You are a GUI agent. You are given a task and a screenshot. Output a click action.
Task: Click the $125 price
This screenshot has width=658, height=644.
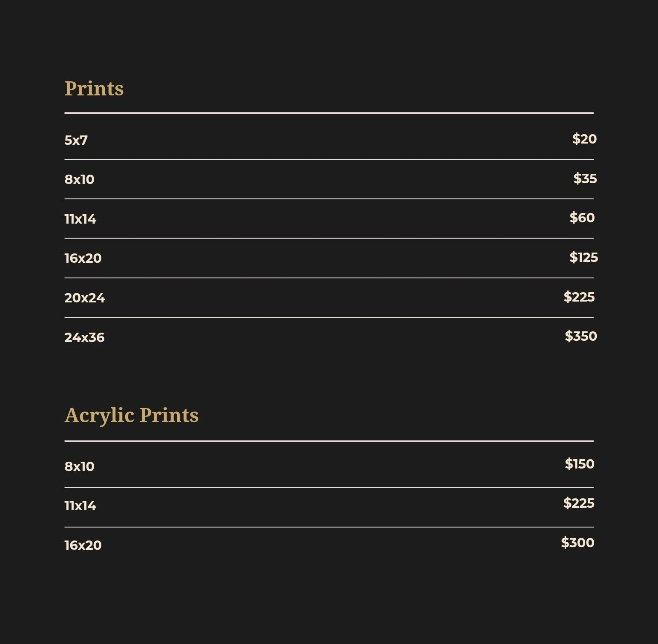pyautogui.click(x=584, y=257)
